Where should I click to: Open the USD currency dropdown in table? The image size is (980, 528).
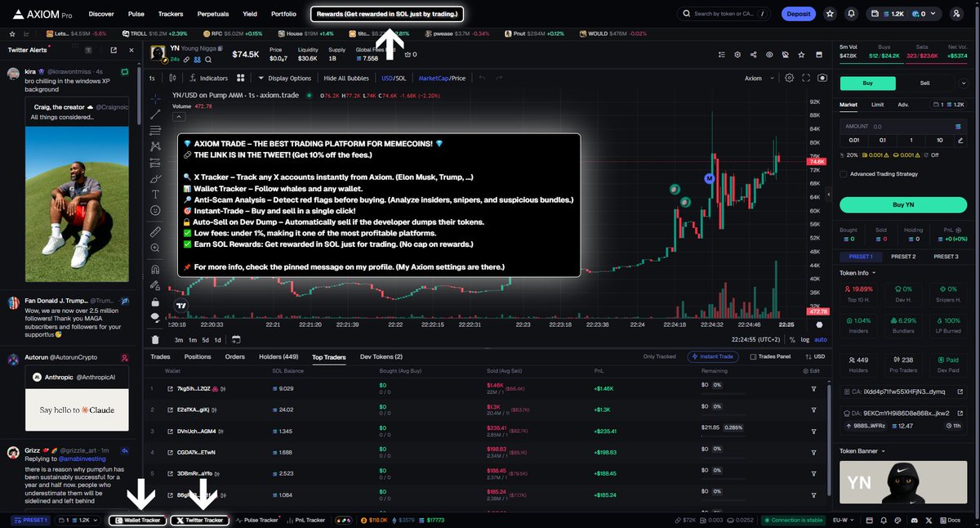pos(815,356)
